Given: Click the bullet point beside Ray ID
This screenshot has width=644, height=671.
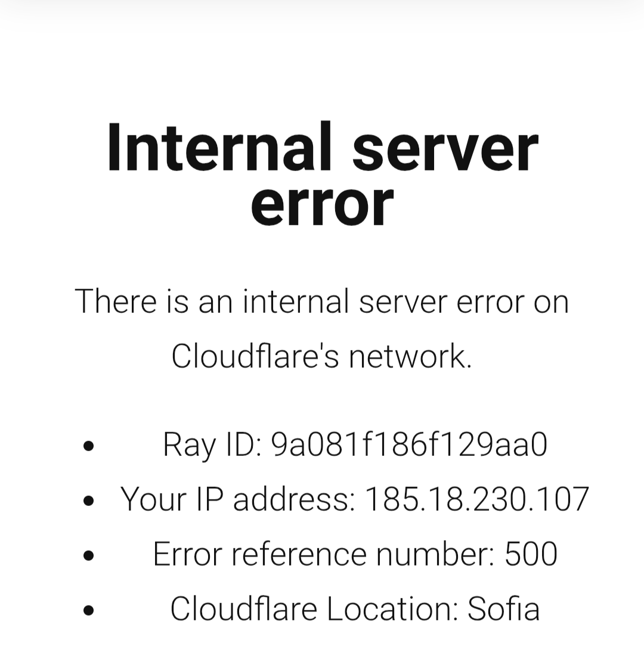Looking at the screenshot, I should (x=89, y=446).
